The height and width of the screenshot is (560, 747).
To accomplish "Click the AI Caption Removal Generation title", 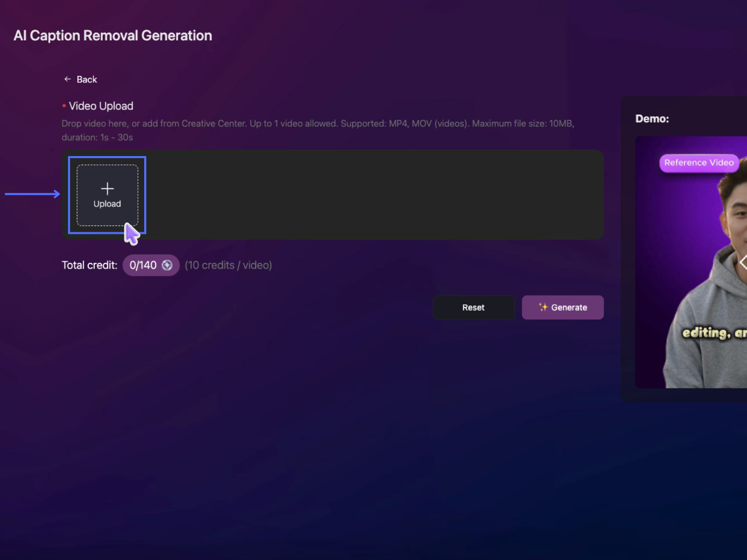I will coord(113,36).
